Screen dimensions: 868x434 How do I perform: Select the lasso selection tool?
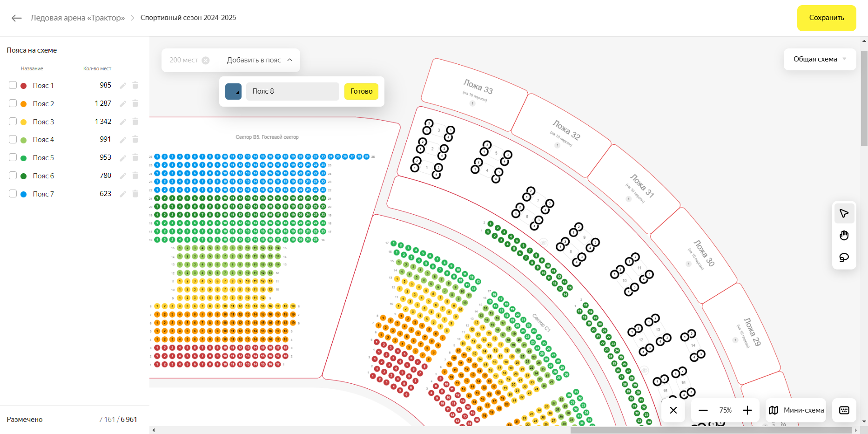click(x=844, y=258)
